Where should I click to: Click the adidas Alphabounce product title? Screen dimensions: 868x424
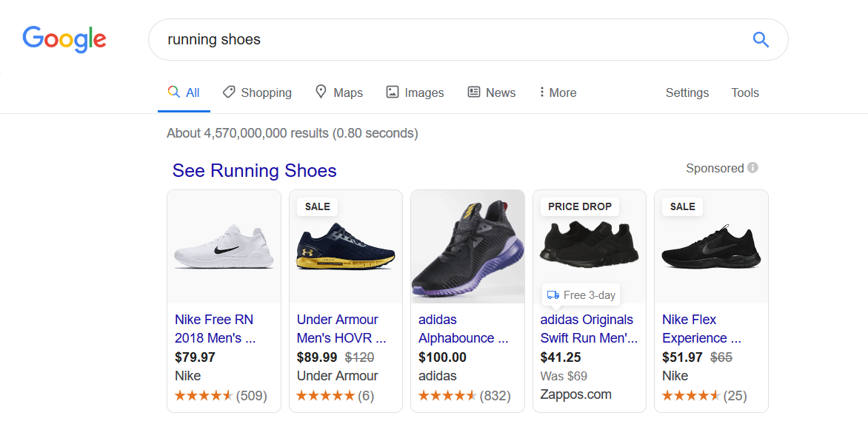click(463, 329)
